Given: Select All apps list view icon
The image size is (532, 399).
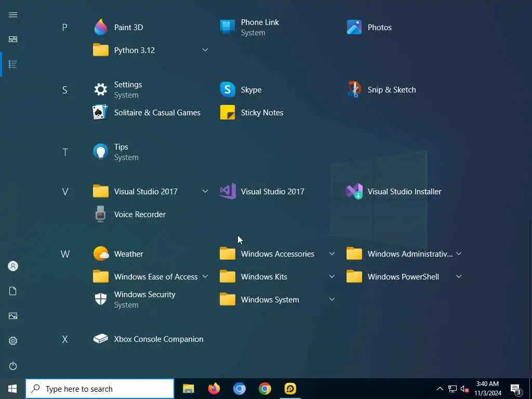Looking at the screenshot, I should (13, 64).
